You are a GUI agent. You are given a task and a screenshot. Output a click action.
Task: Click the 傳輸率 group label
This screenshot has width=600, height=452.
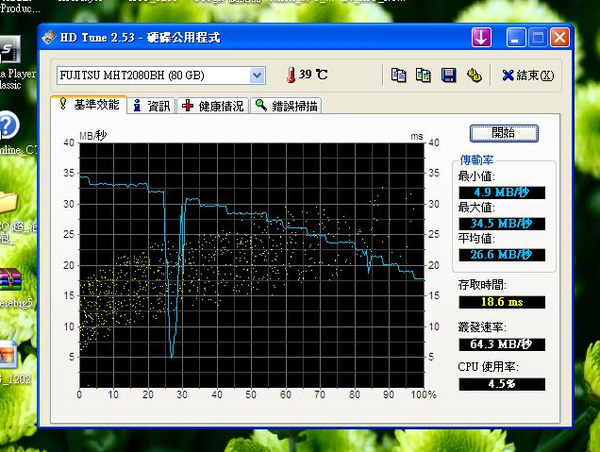pyautogui.click(x=476, y=160)
